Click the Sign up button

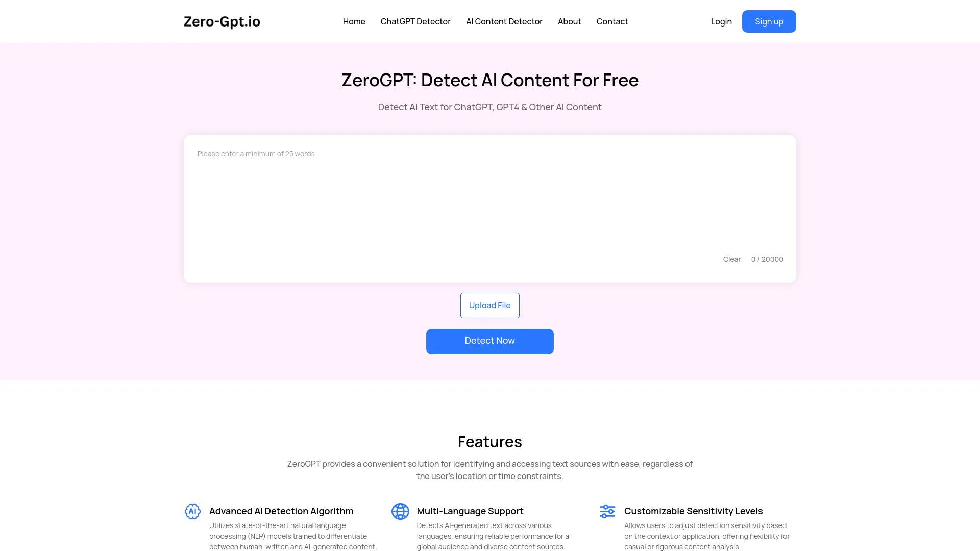tap(769, 21)
